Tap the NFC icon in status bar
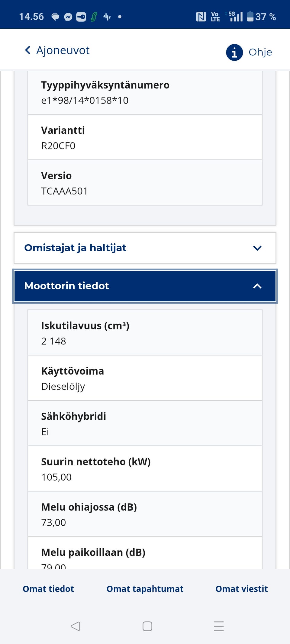290x644 pixels. [201, 17]
